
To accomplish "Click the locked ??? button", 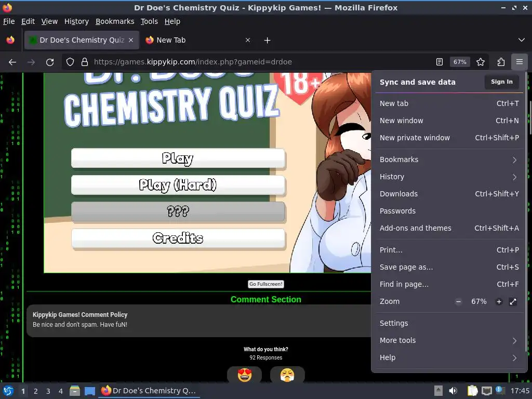I will click(x=178, y=212).
